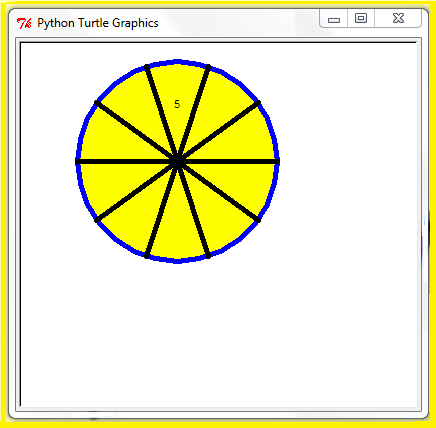Click the blue outline at the circle's bottom
Viewport: 436px width, 428px height.
178,261
